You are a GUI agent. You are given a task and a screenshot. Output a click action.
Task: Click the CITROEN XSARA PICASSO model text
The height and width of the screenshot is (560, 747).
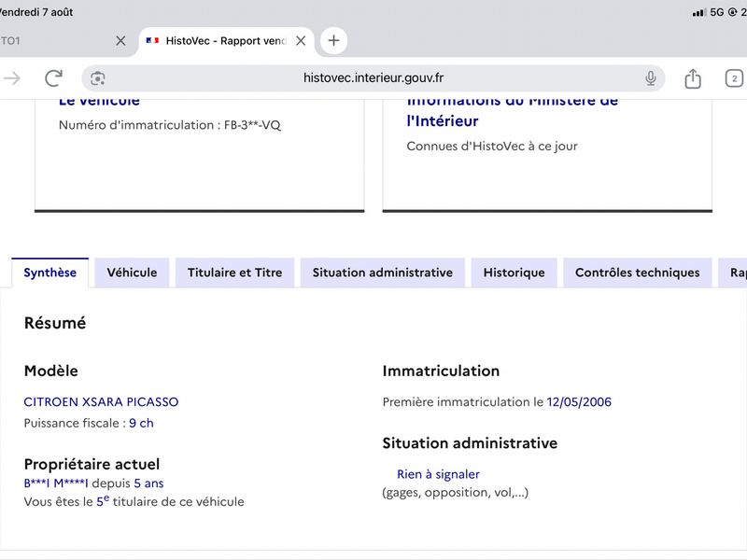click(x=101, y=402)
